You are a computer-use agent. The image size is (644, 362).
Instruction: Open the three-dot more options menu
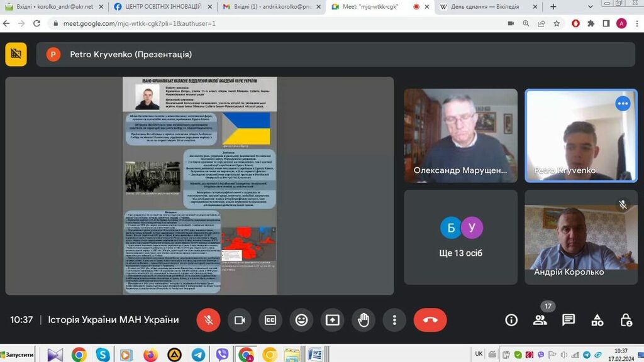pos(394,320)
